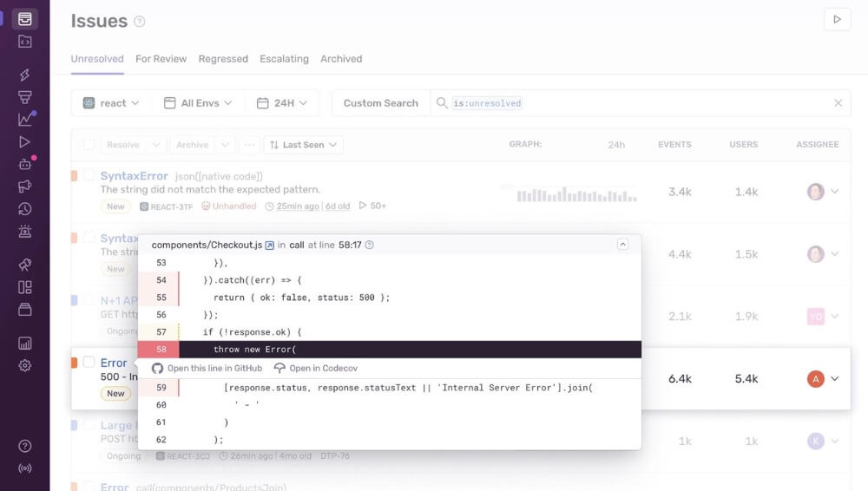Screen dimensions: 868x491
Task: Open the robot icon in sidebar
Action: tap(25, 165)
